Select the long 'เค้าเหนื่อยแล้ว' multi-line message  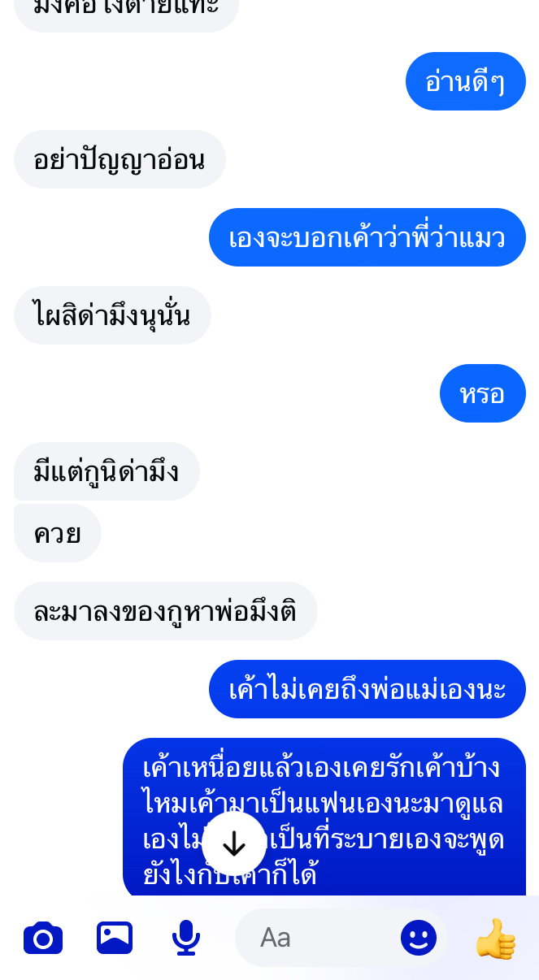pyautogui.click(x=324, y=817)
